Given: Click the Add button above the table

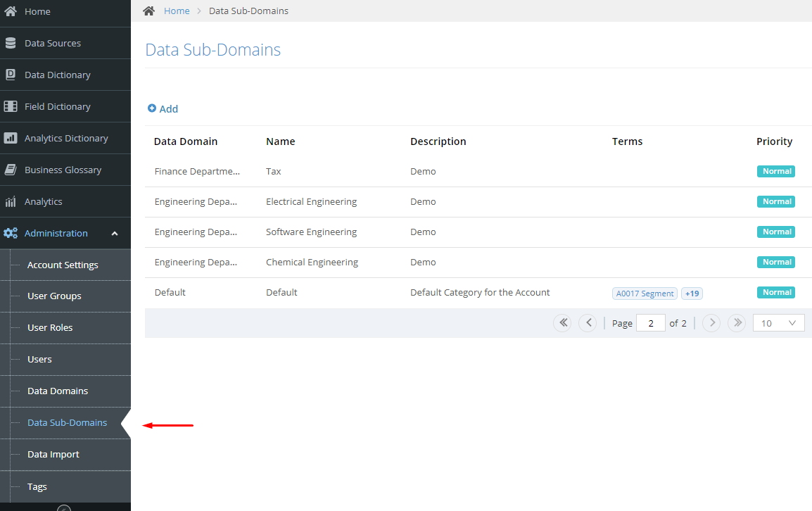Looking at the screenshot, I should pos(163,108).
